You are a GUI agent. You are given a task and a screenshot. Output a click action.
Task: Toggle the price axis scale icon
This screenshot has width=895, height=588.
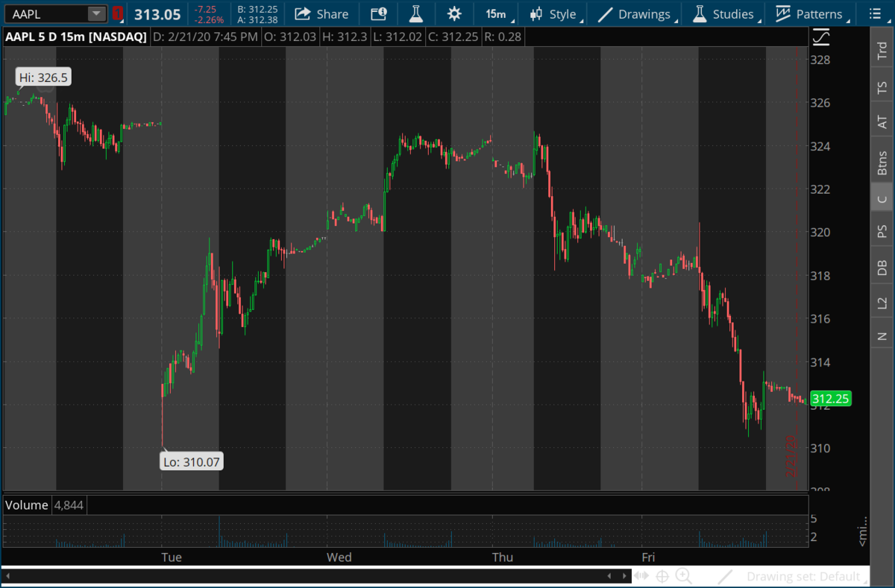[x=820, y=37]
